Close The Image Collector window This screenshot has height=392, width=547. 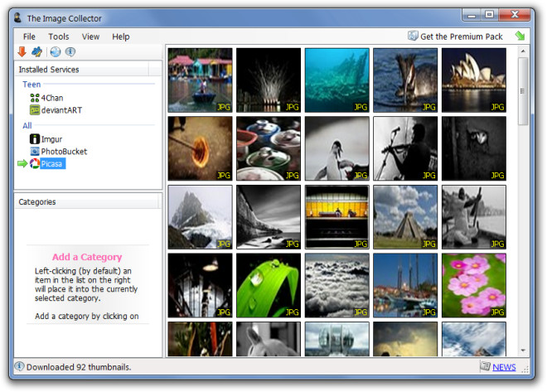point(515,15)
